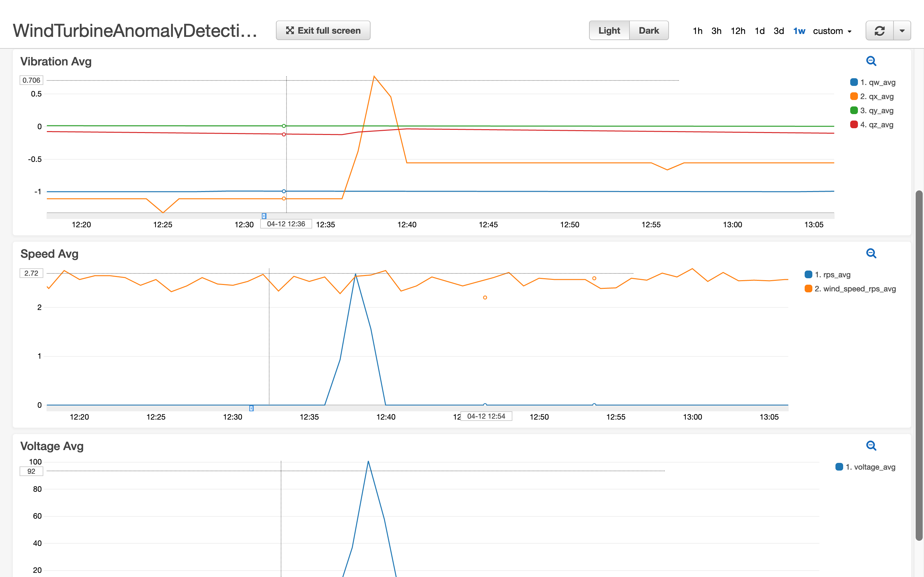Viewport: 924px width, 577px height.
Task: Click the qx_avg orange legend icon
Action: [854, 96]
